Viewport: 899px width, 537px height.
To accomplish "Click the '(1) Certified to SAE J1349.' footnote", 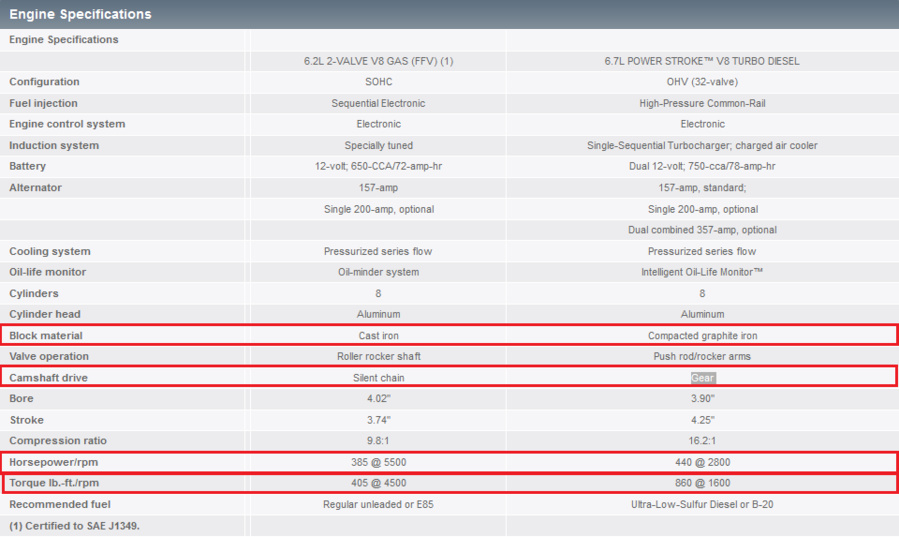I will pos(75,526).
